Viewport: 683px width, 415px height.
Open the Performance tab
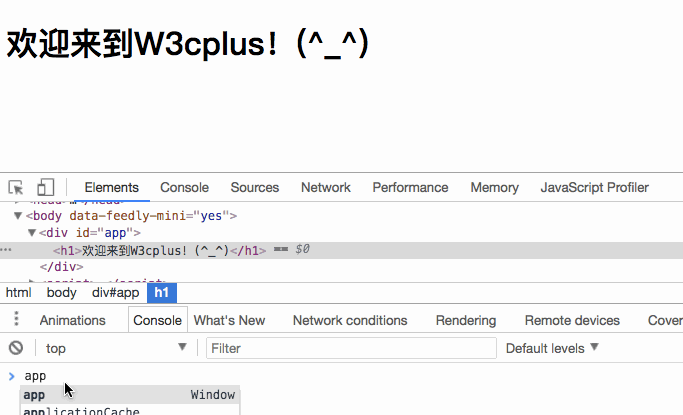(410, 188)
